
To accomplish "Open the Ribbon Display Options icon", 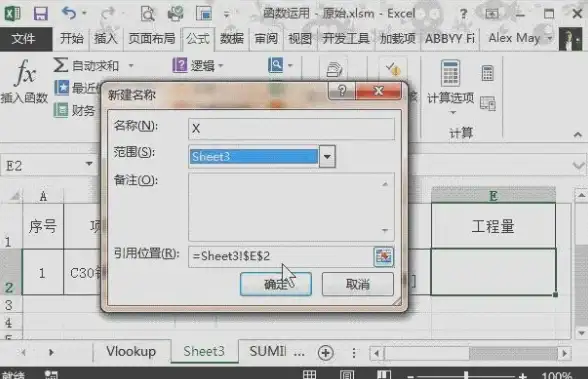I will pyautogui.click(x=492, y=14).
